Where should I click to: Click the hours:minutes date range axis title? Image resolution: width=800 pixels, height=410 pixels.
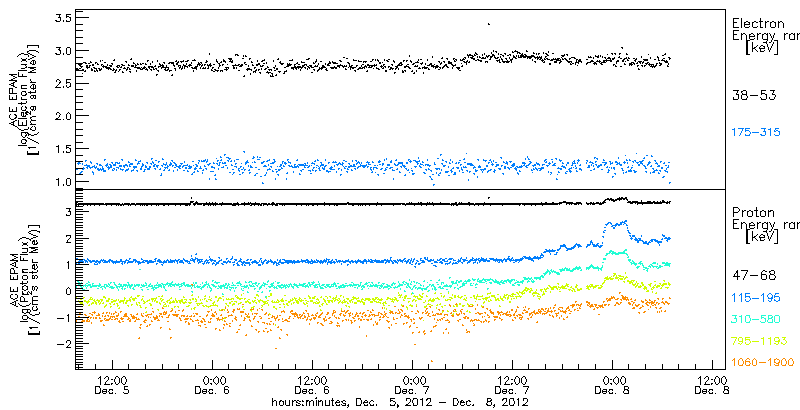[400, 402]
